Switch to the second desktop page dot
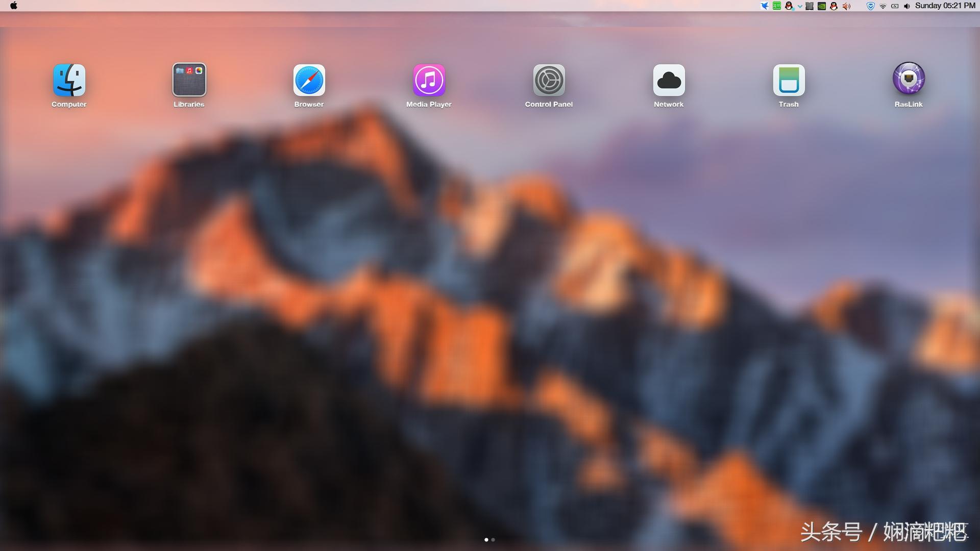Screen dimensions: 980x551 [493, 539]
